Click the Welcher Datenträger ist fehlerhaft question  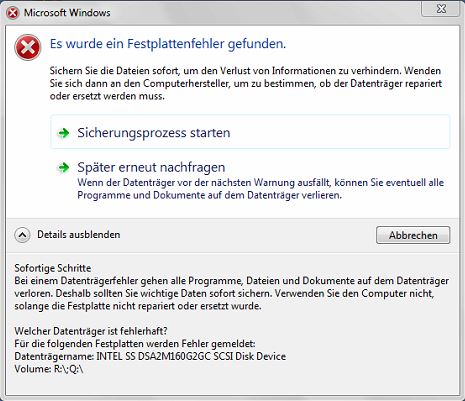point(91,331)
